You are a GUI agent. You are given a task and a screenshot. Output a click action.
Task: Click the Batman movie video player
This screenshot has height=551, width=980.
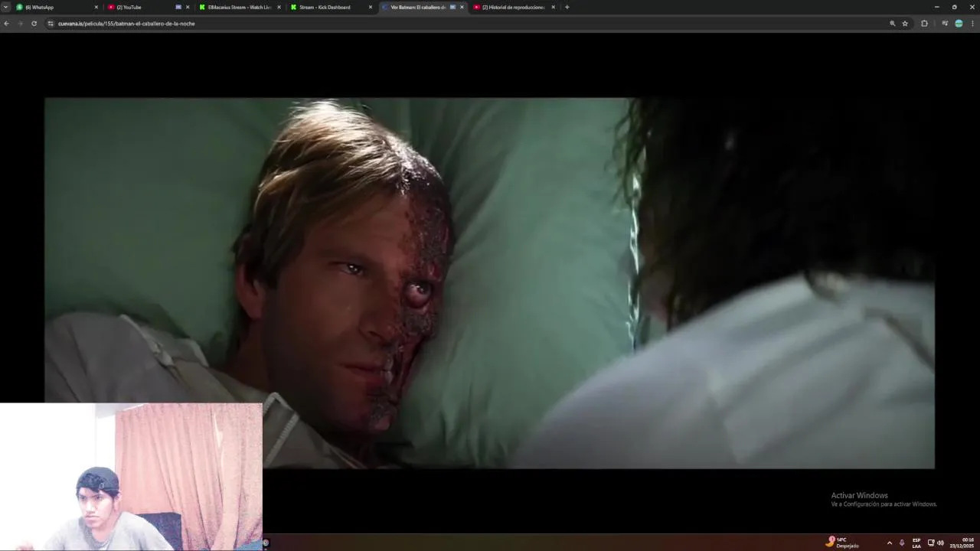489,282
